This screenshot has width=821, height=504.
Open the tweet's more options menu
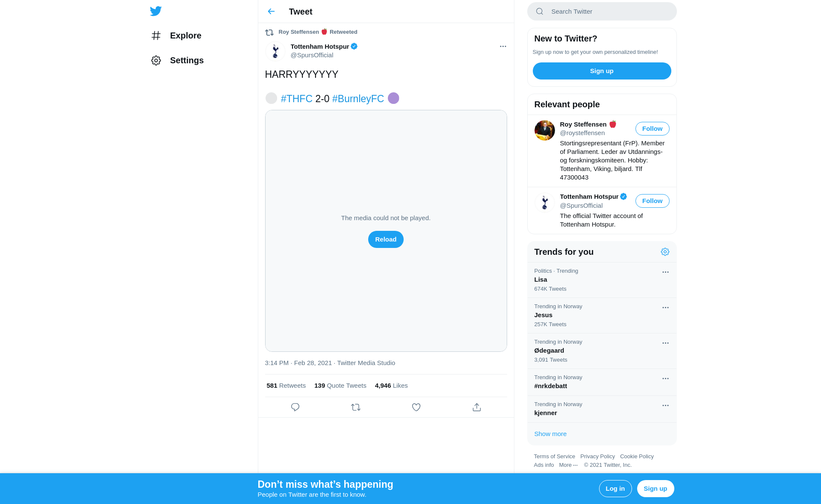click(x=503, y=46)
